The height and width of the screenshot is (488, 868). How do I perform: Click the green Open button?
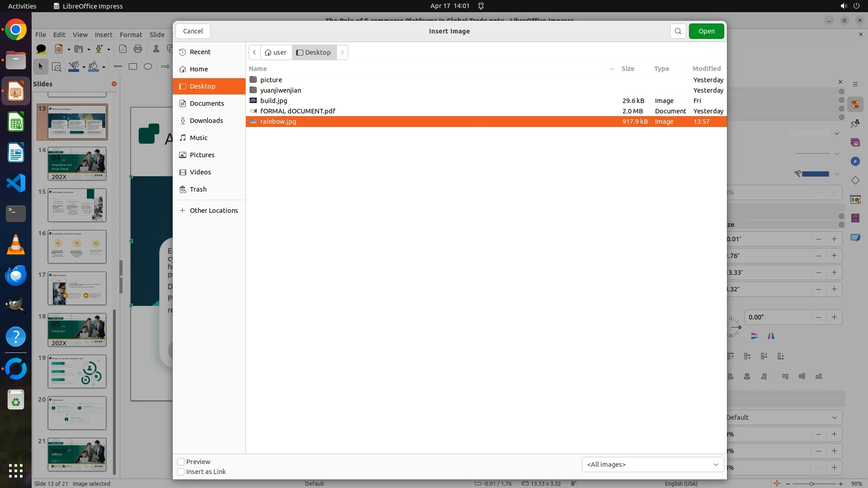[x=706, y=31]
